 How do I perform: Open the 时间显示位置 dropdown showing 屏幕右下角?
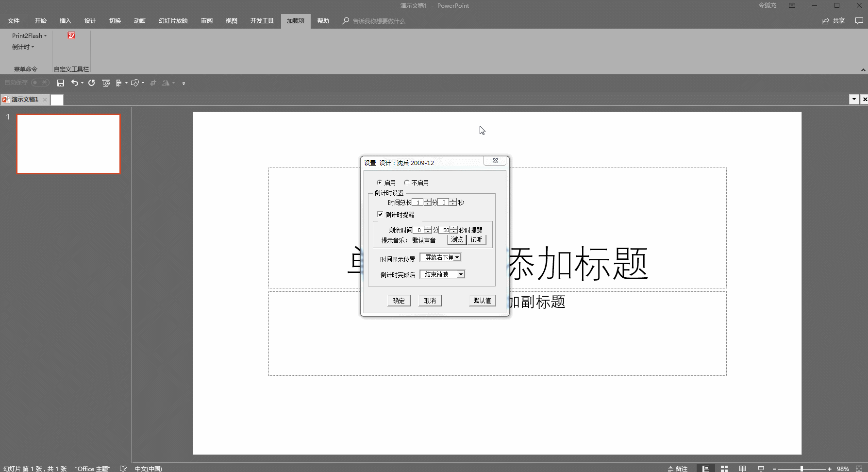point(457,257)
